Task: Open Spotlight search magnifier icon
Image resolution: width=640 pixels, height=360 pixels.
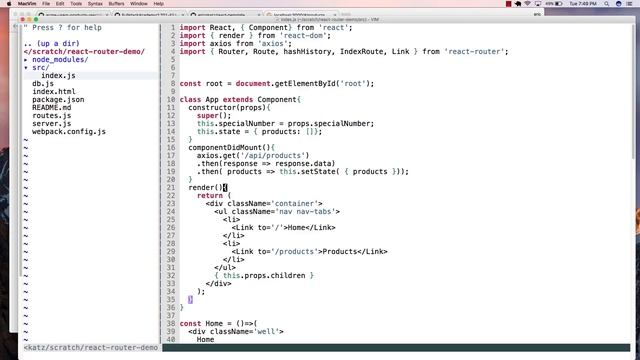Action: coord(607,4)
